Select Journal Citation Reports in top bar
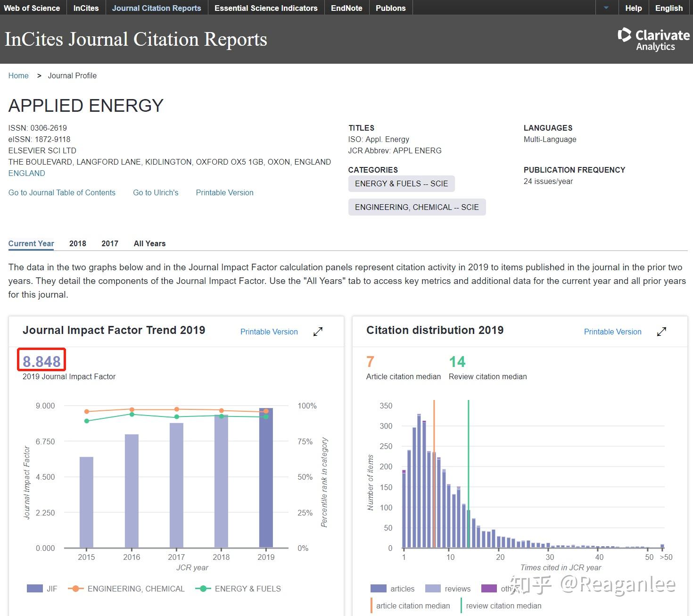The width and height of the screenshot is (693, 616). (157, 8)
